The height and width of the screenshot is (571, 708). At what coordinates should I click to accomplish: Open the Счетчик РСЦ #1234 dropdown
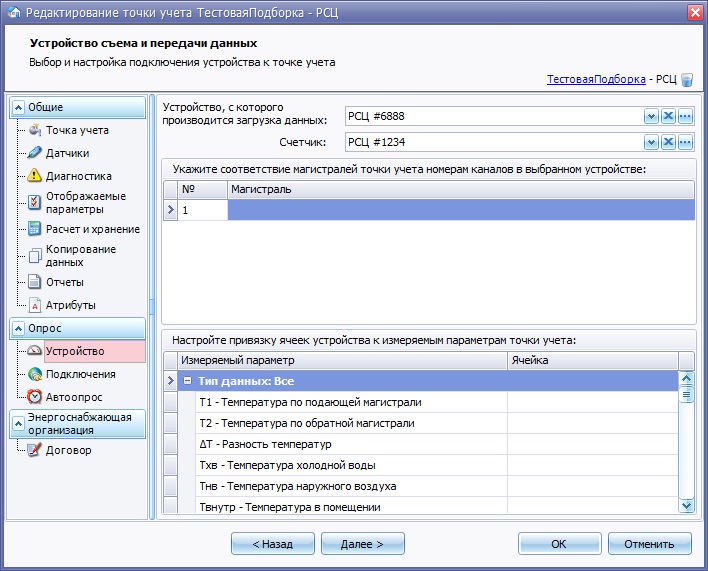click(x=650, y=141)
